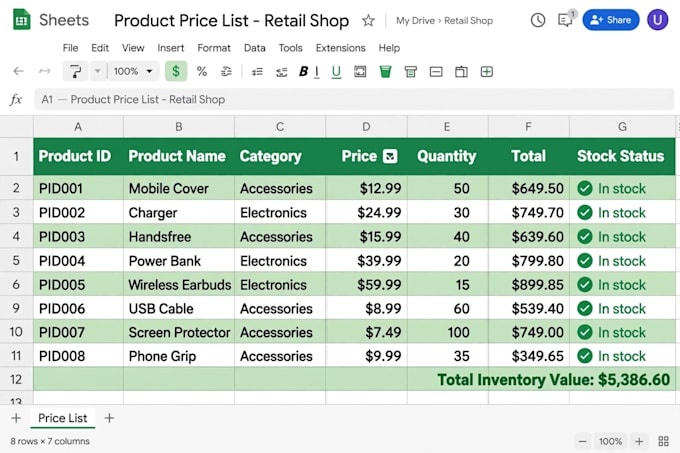Click the Stock Status header cell
Image resolution: width=680 pixels, height=453 pixels.
click(x=622, y=156)
